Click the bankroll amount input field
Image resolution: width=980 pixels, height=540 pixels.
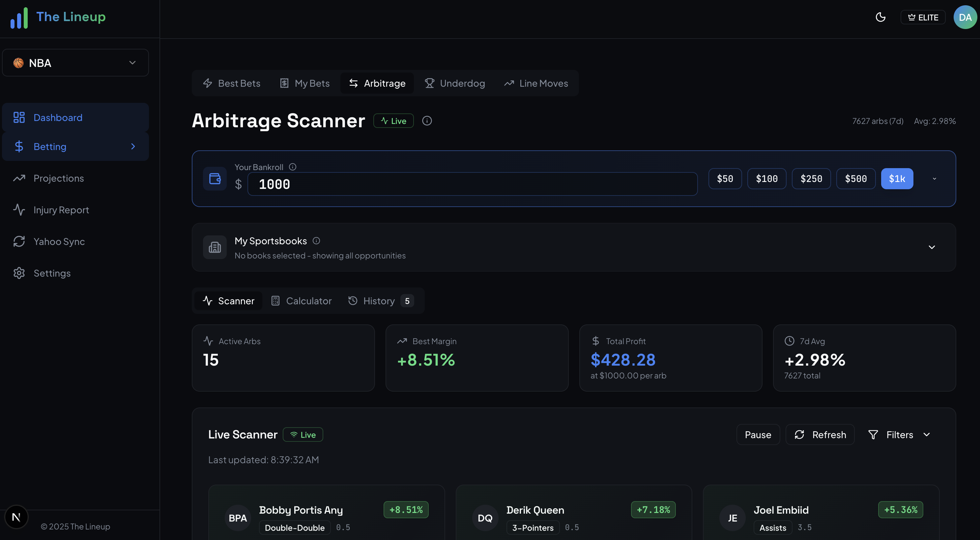pos(472,184)
